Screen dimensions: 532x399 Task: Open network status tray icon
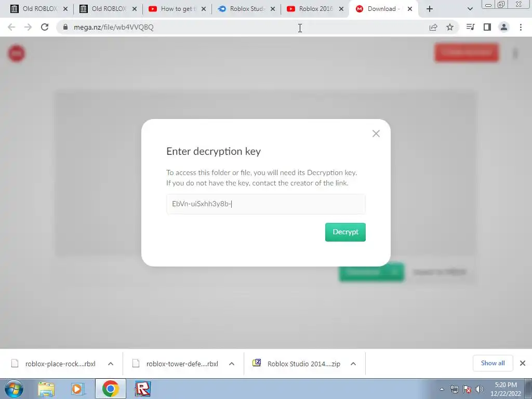(454, 389)
